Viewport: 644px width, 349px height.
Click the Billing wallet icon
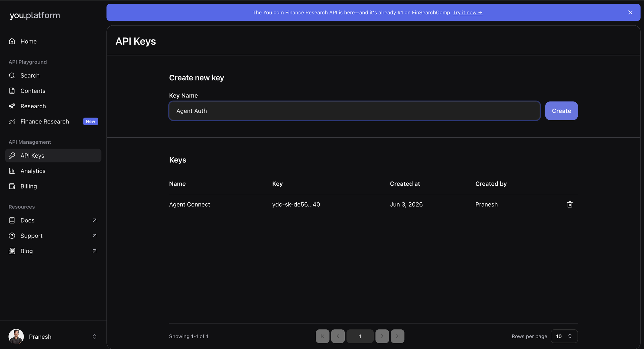tap(12, 186)
